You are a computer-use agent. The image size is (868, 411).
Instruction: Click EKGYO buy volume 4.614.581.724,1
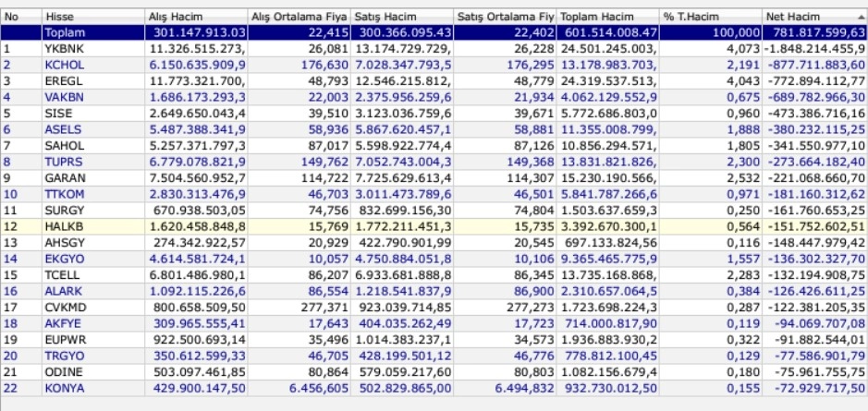pyautogui.click(x=198, y=259)
